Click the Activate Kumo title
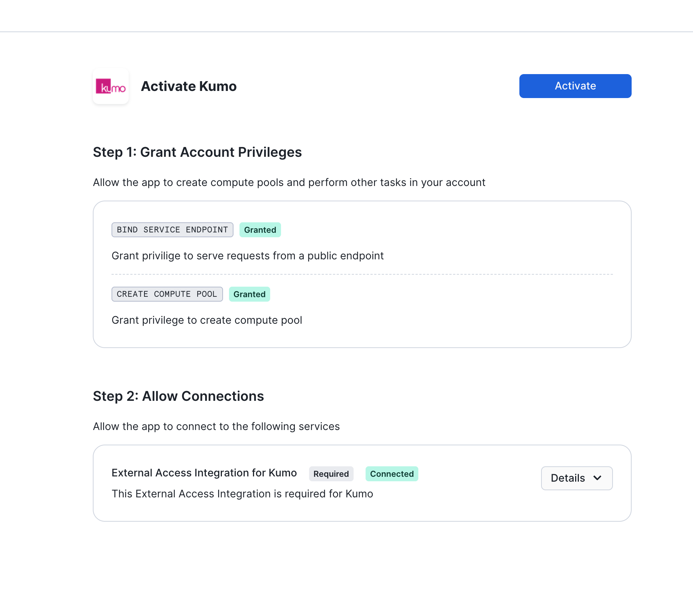693x616 pixels. click(x=189, y=86)
